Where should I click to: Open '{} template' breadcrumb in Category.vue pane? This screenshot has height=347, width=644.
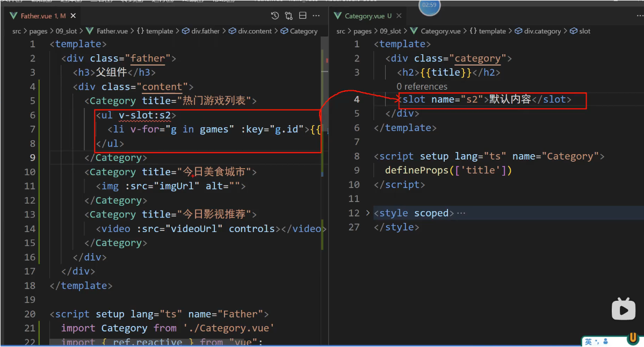(488, 31)
